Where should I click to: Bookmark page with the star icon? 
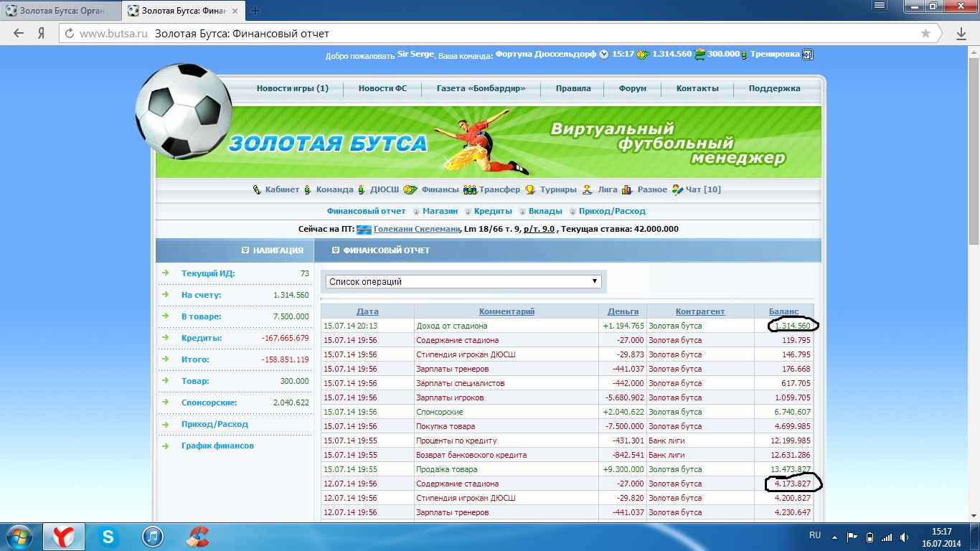(x=925, y=34)
